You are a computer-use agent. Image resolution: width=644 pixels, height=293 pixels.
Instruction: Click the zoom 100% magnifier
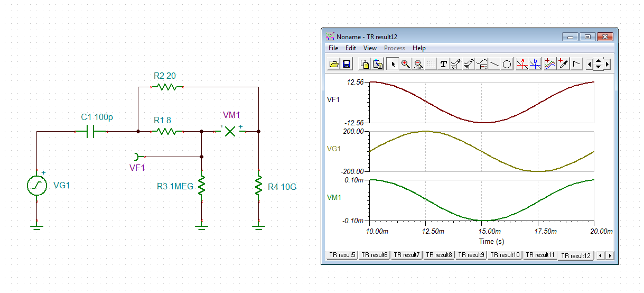click(418, 64)
